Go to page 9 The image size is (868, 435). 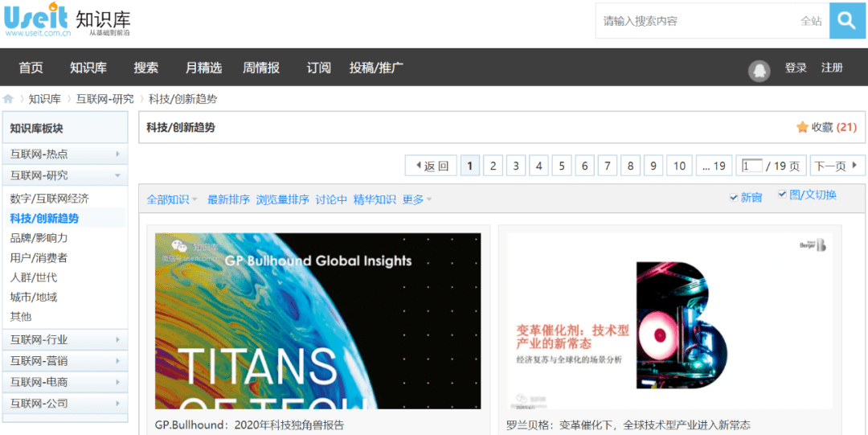click(x=653, y=166)
